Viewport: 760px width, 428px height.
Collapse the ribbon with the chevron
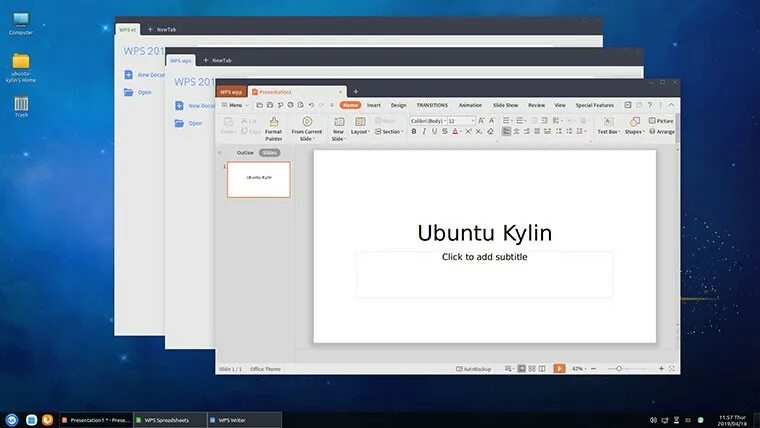[x=671, y=105]
